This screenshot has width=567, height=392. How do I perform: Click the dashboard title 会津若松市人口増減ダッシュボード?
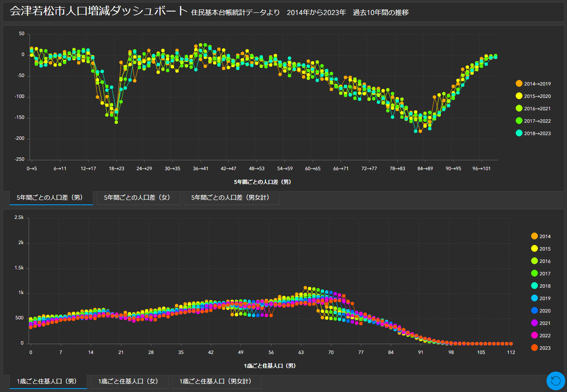pos(99,12)
